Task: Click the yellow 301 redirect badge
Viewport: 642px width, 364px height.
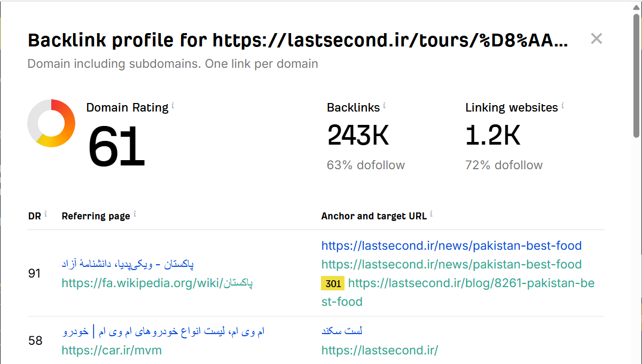Action: (x=332, y=283)
